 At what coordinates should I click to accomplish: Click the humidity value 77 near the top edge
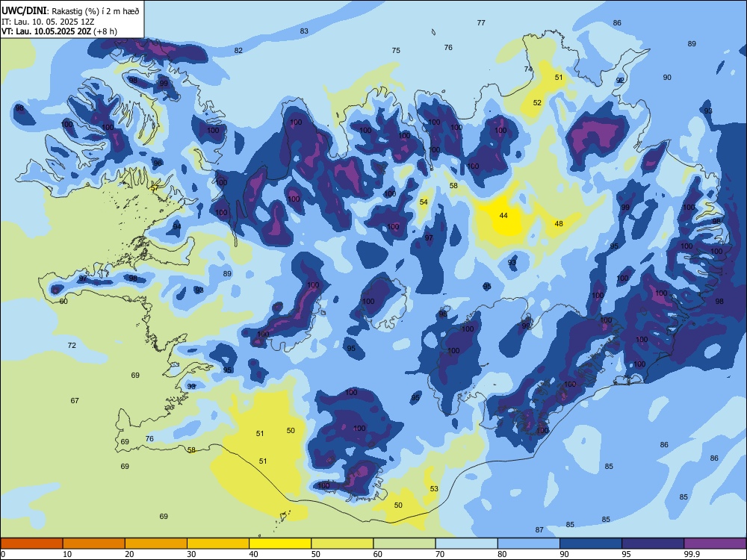click(481, 23)
